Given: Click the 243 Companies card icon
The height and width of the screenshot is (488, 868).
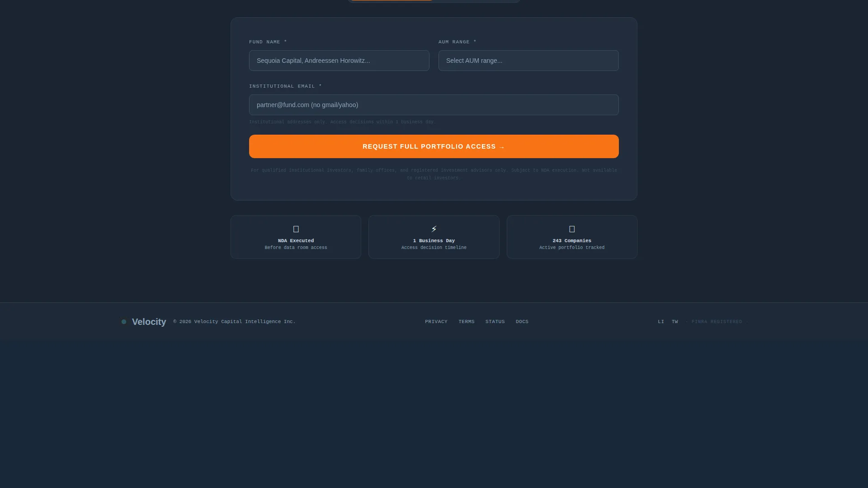Looking at the screenshot, I should [x=572, y=229].
